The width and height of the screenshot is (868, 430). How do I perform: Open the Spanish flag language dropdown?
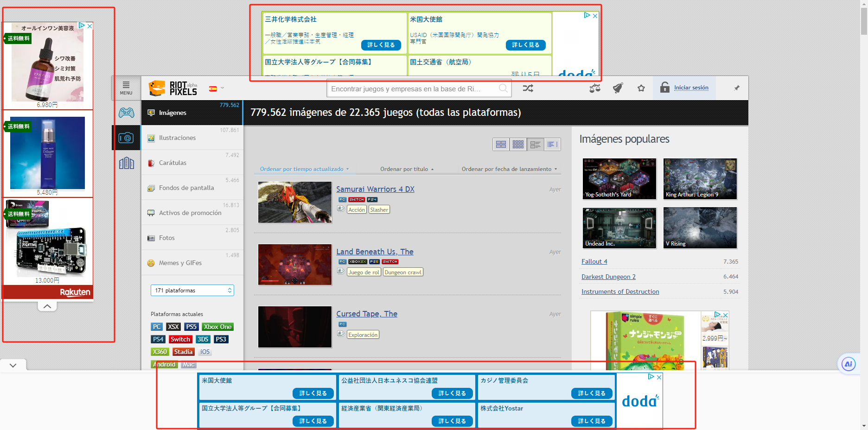[217, 88]
